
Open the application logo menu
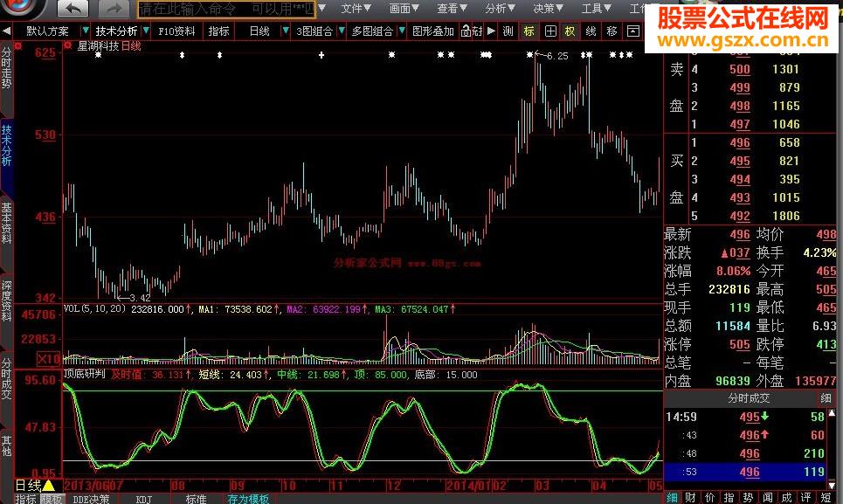tap(20, 8)
